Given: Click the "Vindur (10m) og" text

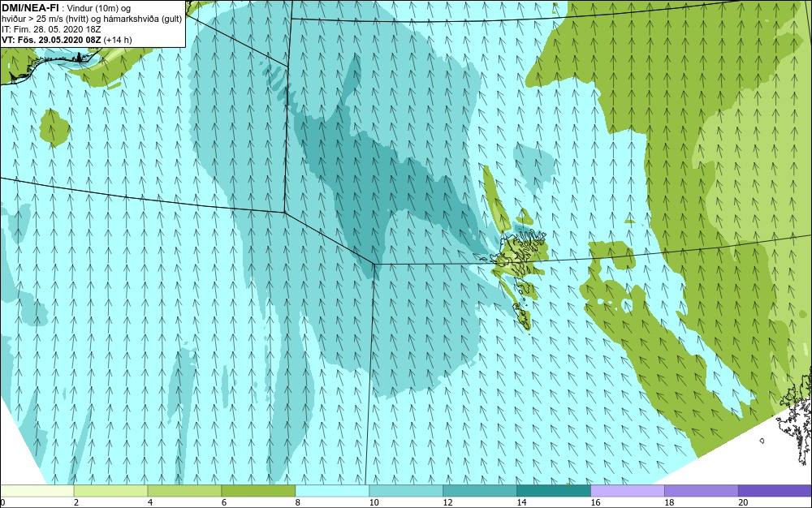Looking at the screenshot, I should click(99, 8).
